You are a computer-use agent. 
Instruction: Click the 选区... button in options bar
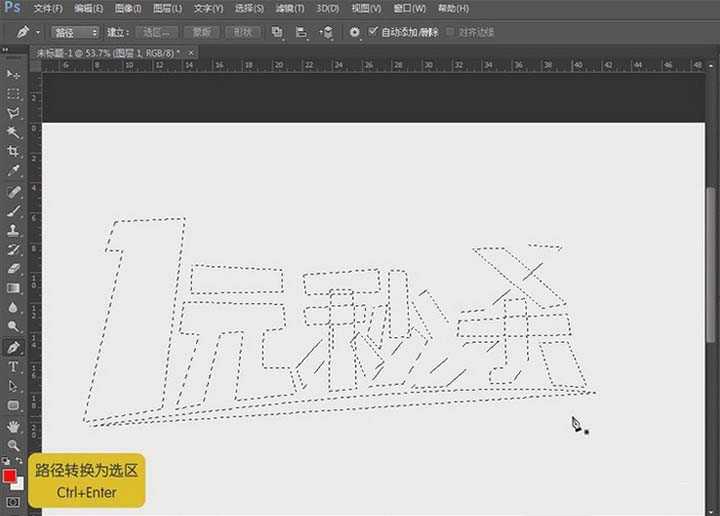[156, 32]
